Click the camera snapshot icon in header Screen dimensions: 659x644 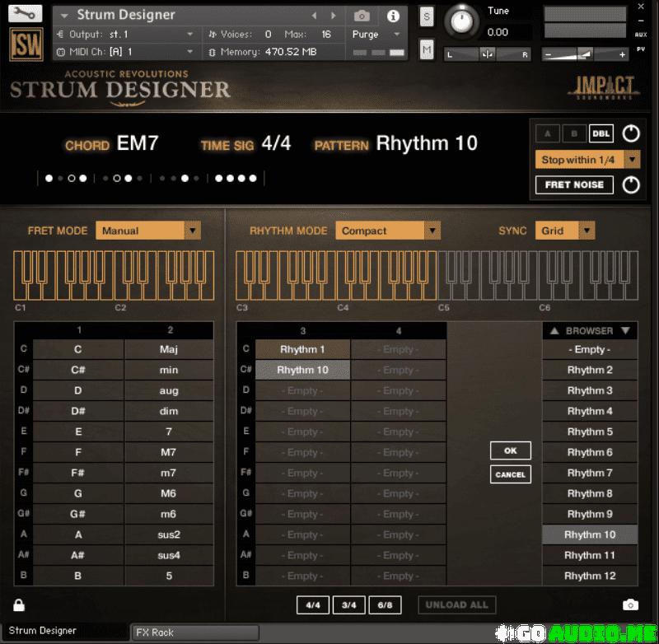tap(362, 16)
